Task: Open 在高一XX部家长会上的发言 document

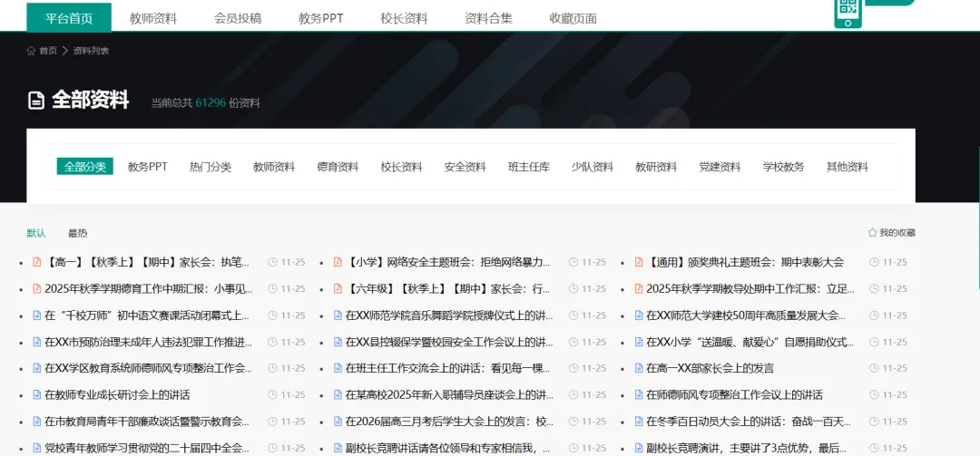Action: coord(710,368)
